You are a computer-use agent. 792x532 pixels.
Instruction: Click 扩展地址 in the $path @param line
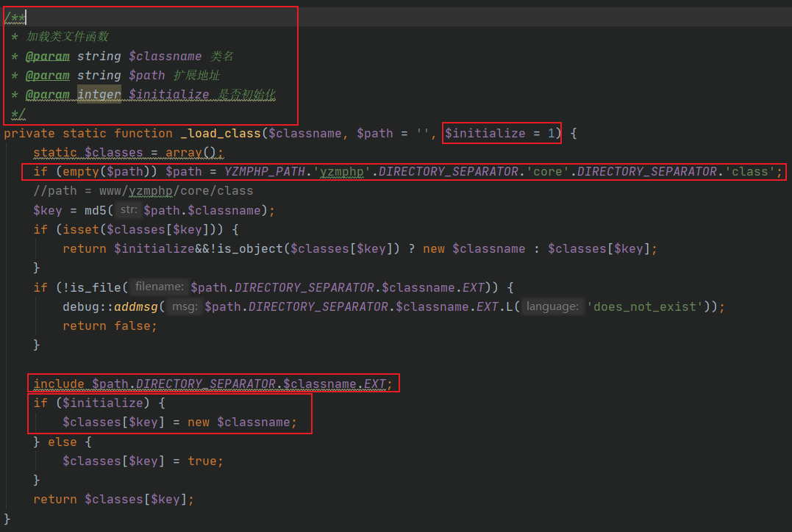[197, 75]
